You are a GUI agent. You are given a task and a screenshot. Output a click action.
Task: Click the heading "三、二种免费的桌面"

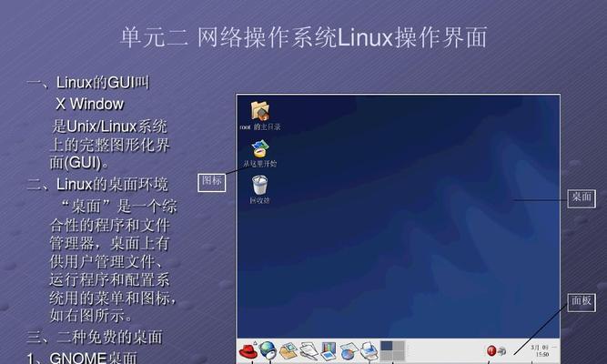coord(95,337)
